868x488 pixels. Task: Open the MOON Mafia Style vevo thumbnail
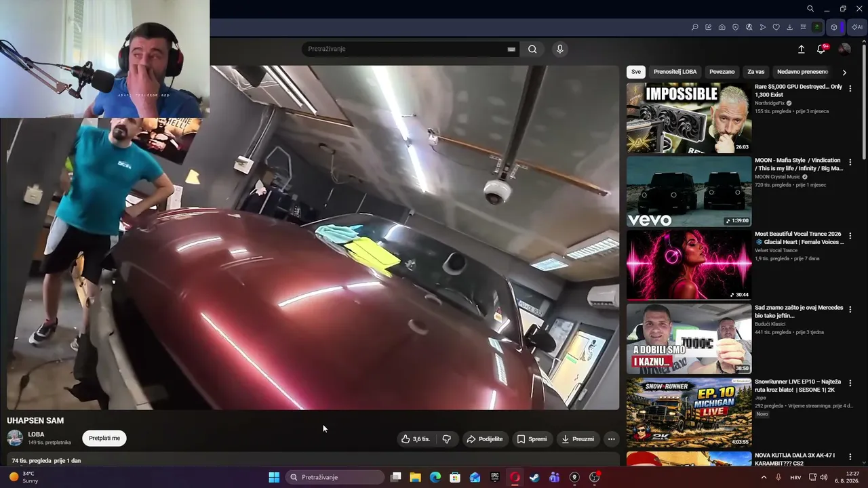point(689,192)
